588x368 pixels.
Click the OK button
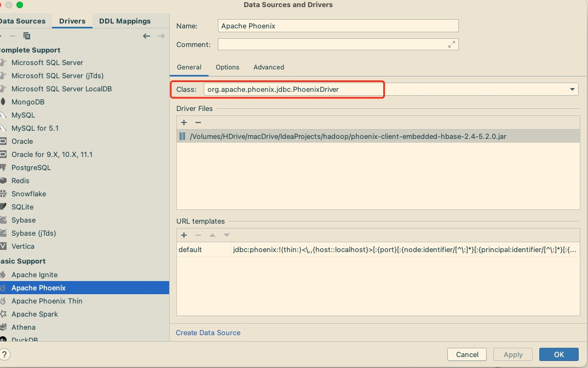pyautogui.click(x=559, y=354)
